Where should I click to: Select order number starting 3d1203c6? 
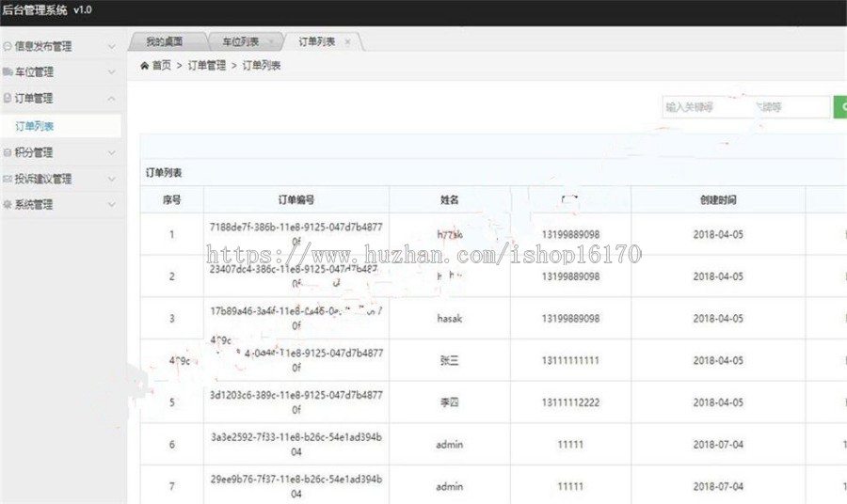coord(296,402)
